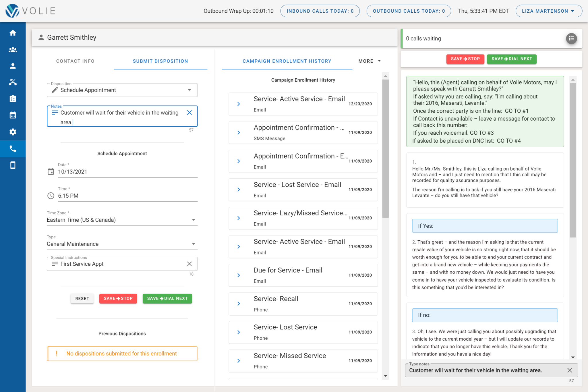Viewport: 588px width, 392px height.
Task: Select the mobile device sidebar icon
Action: [13, 165]
